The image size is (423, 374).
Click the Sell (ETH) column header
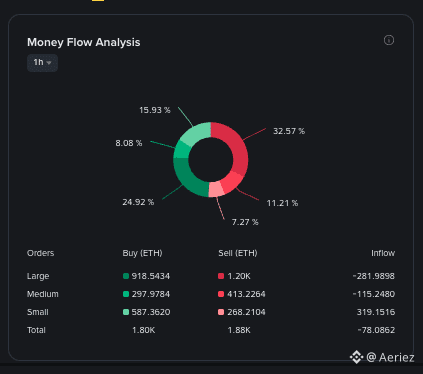pos(238,253)
